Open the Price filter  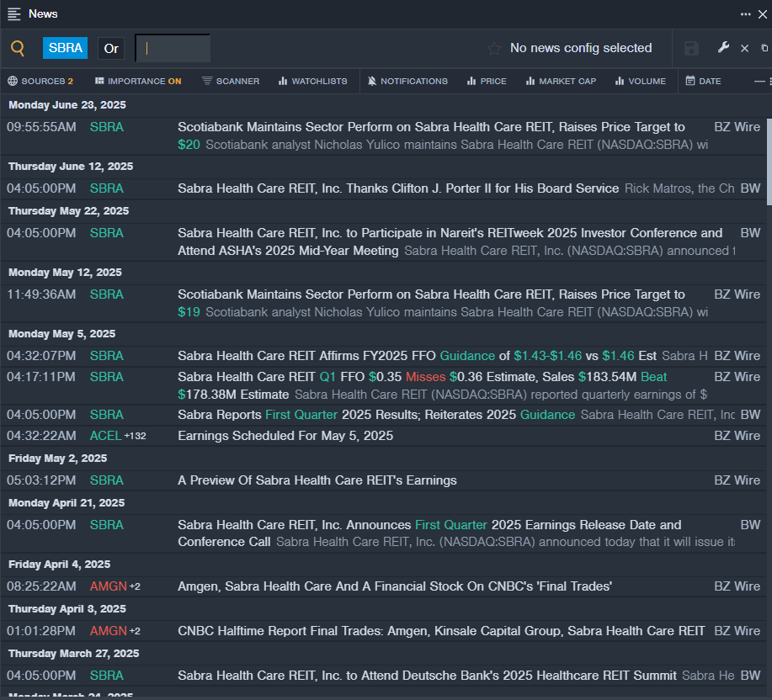point(487,81)
